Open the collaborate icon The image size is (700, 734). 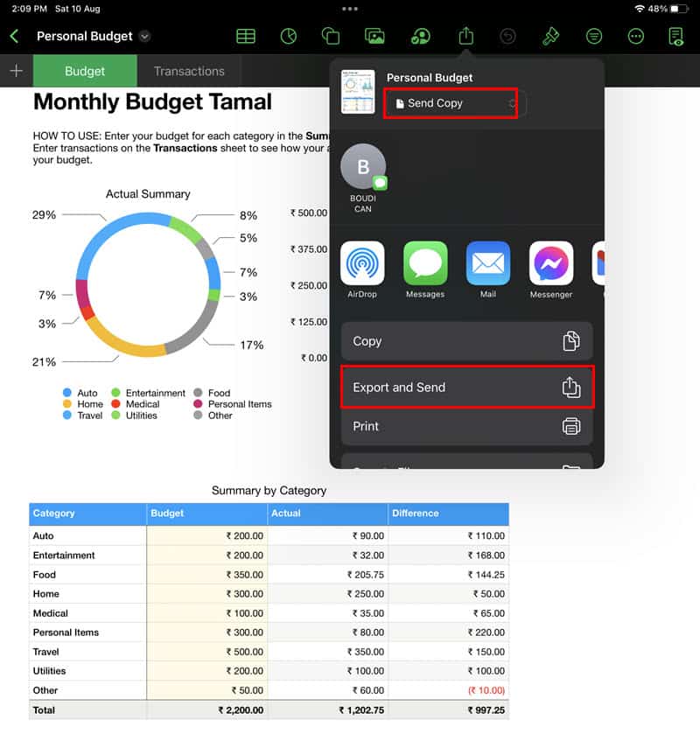(421, 36)
